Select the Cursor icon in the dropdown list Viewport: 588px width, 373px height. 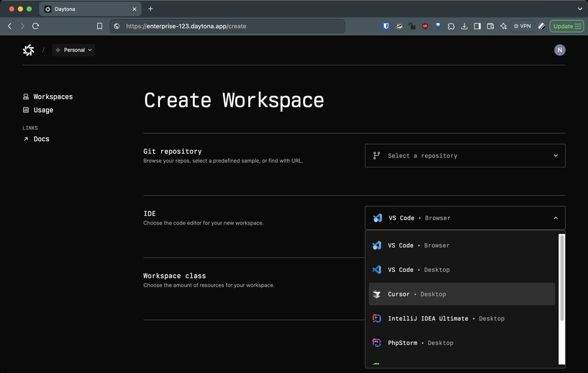[376, 293]
